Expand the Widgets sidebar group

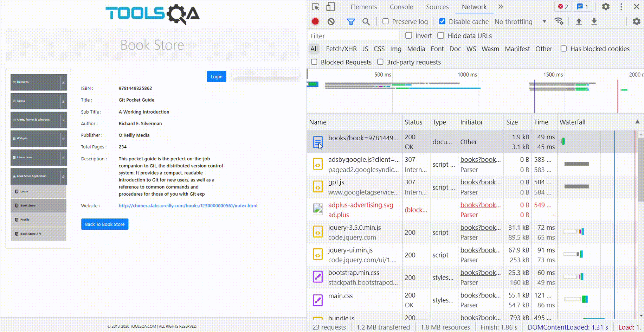(39, 139)
